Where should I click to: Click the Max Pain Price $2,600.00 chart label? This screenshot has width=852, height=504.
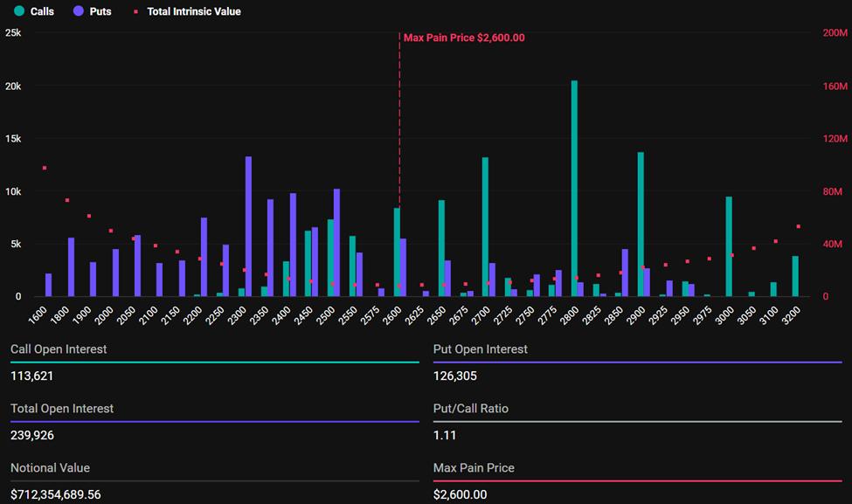463,38
